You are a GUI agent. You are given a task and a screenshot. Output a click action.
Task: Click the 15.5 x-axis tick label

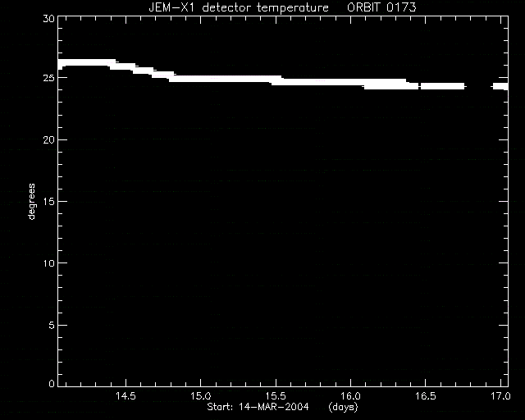click(x=276, y=396)
